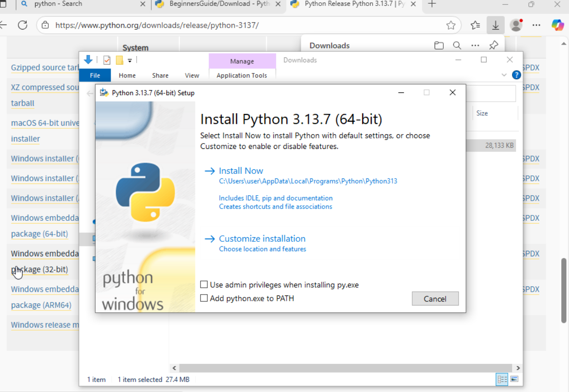Add the page to favorites with star icon
569x392 pixels.
click(451, 25)
